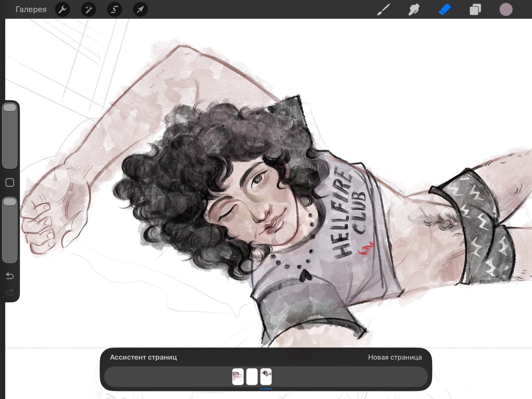Open the Actions wrench menu
Viewport: 532px width, 399px height.
click(63, 9)
